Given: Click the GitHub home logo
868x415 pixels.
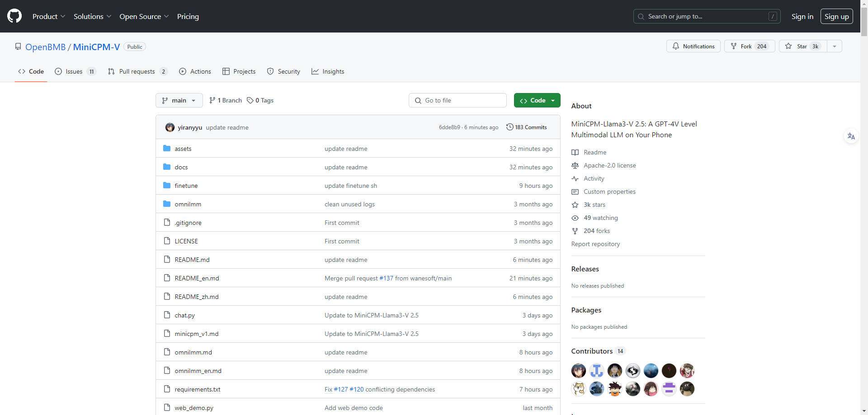Looking at the screenshot, I should [14, 16].
